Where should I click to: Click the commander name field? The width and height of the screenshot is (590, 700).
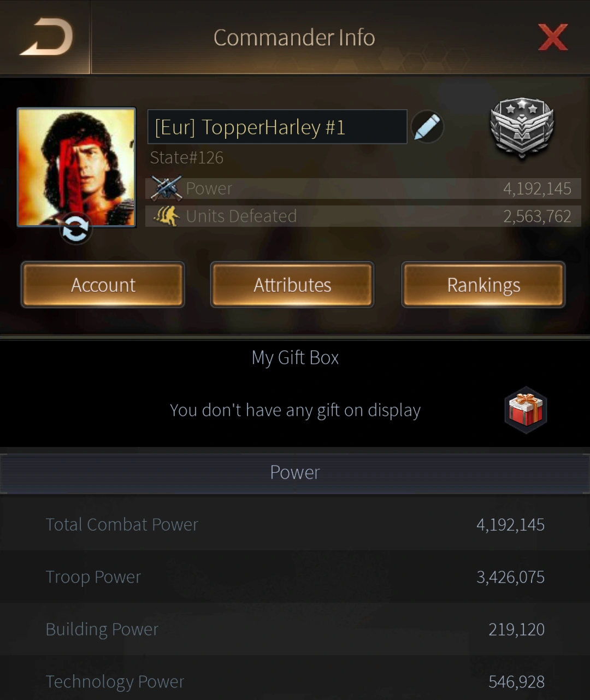point(278,127)
